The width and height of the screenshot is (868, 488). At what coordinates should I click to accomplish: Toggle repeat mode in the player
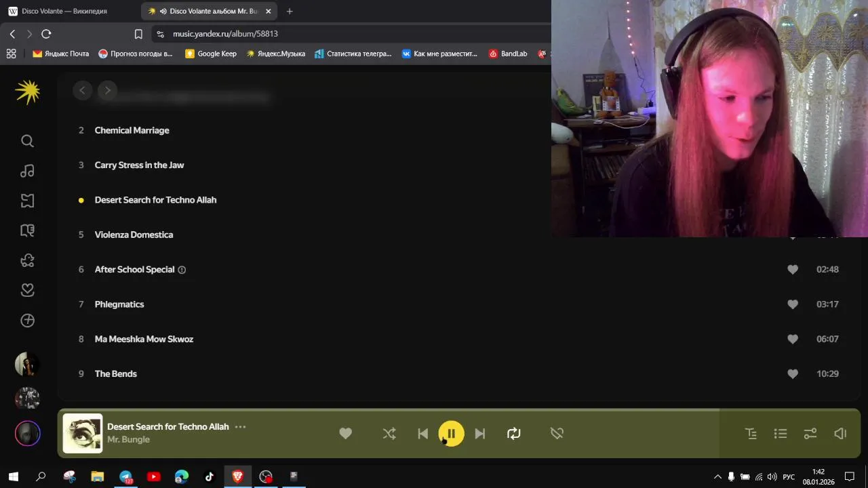pyautogui.click(x=514, y=434)
